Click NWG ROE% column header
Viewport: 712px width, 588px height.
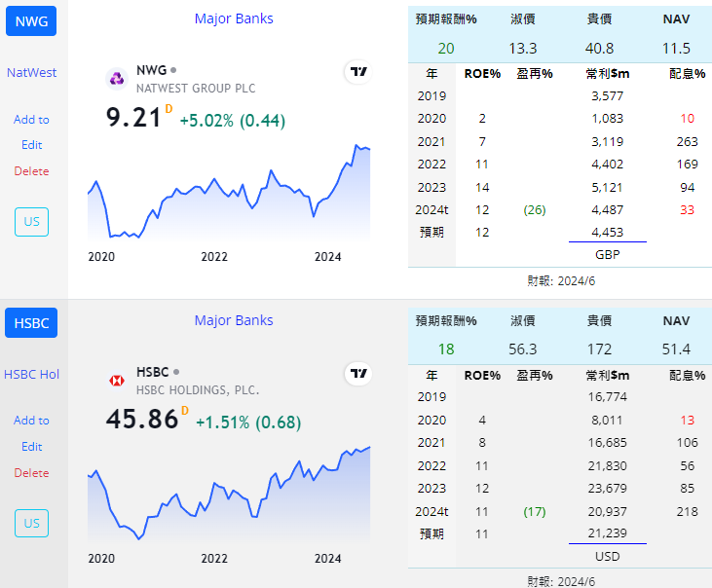(x=482, y=74)
